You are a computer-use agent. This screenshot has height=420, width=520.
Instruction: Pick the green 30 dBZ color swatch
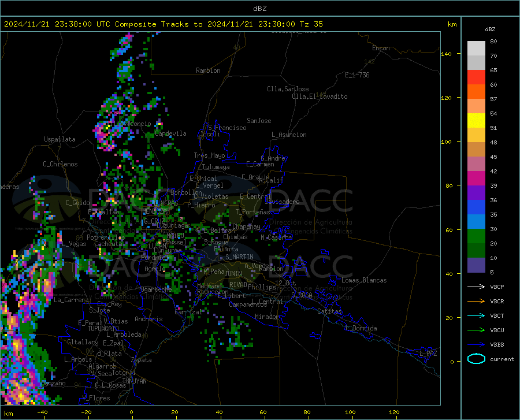point(476,236)
